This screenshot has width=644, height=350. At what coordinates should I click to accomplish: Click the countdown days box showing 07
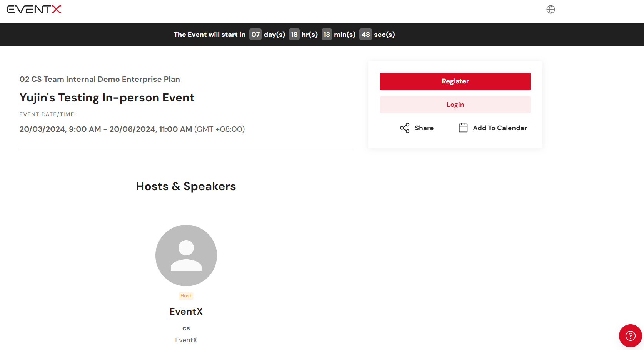click(255, 35)
